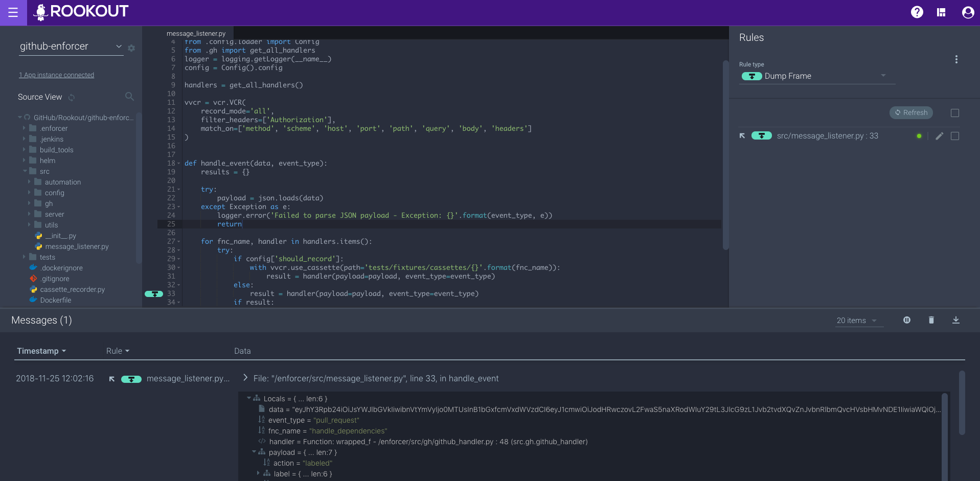
Task: Open workspace settings gear next to github-enforcer
Action: pos(131,48)
